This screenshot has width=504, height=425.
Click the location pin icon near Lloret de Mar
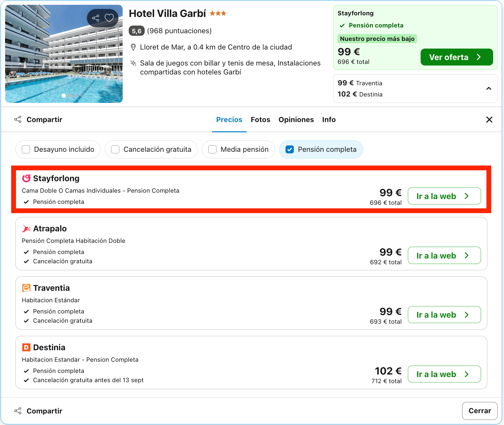click(x=134, y=47)
